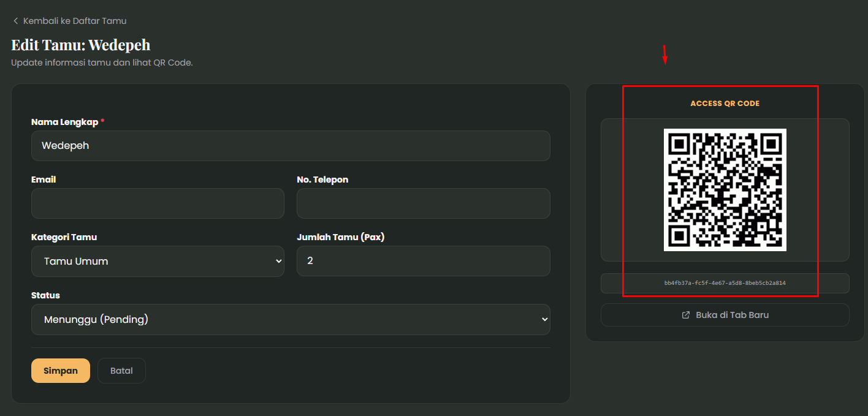
Task: Click the Kategori Tamu label
Action: tap(64, 237)
